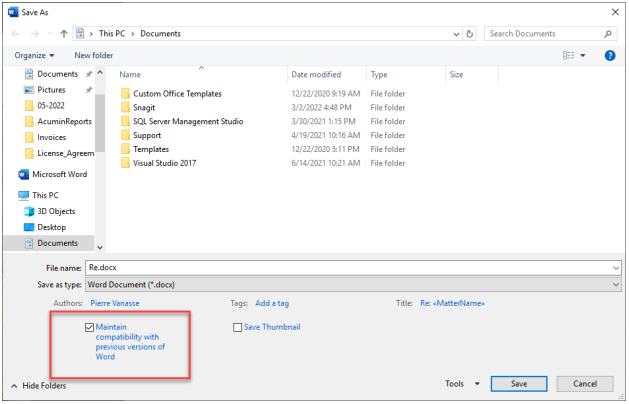Sort by Size column header
629x404 pixels.
pos(457,75)
